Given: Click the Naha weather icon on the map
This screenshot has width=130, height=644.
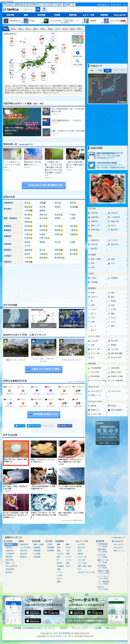Looking at the screenshot, I should [x=11, y=41].
